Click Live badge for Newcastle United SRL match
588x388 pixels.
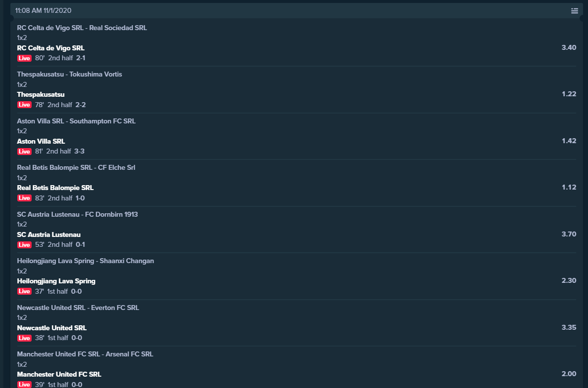pos(24,338)
